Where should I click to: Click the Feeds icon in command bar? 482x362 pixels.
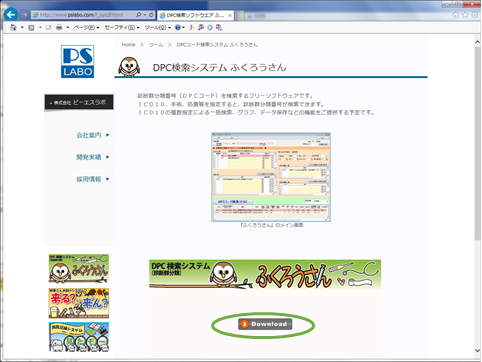31,27
